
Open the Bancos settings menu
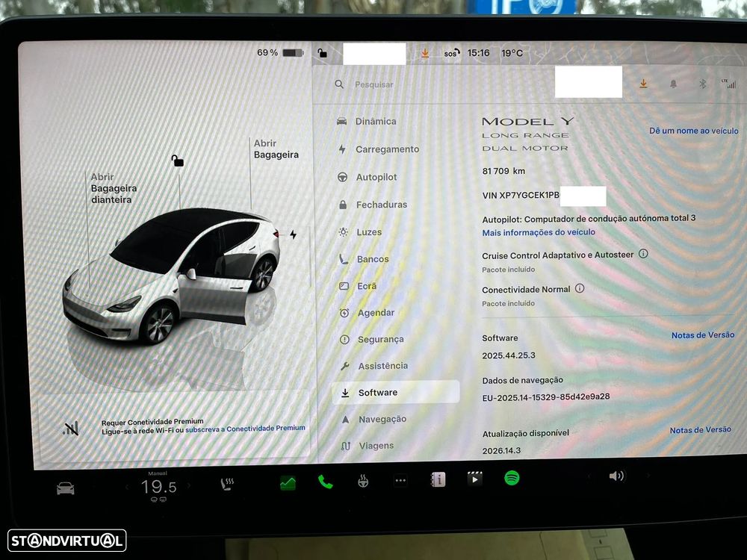364,259
